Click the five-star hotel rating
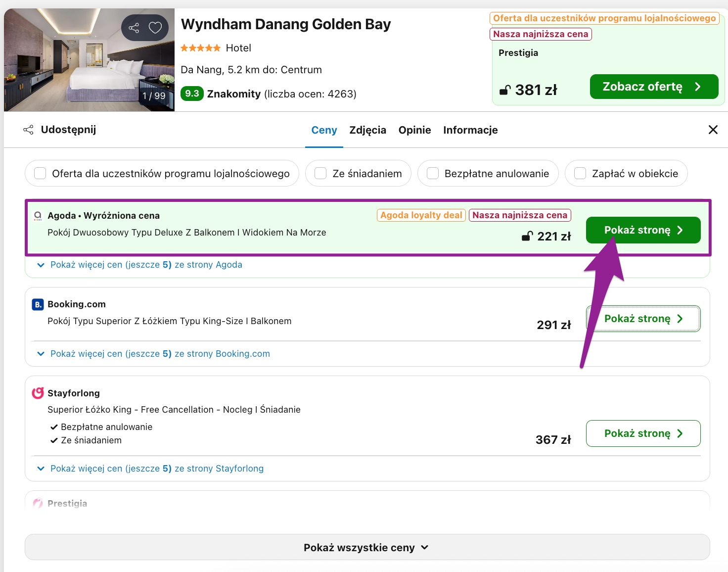Image resolution: width=728 pixels, height=572 pixels. click(x=200, y=48)
